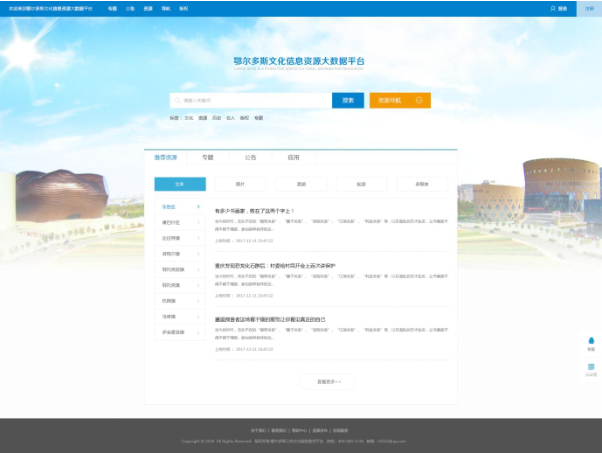Click the magnifier icon in the search box
The image size is (602, 453).
click(177, 100)
